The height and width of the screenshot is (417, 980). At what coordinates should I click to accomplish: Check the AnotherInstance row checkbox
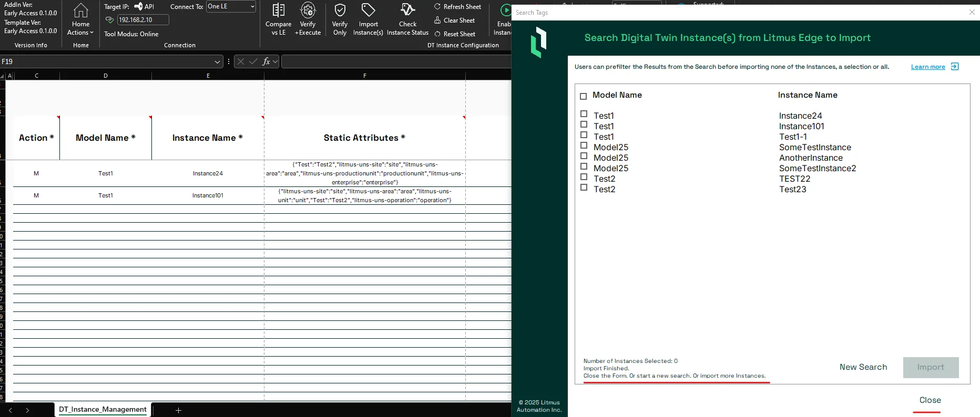click(x=584, y=156)
